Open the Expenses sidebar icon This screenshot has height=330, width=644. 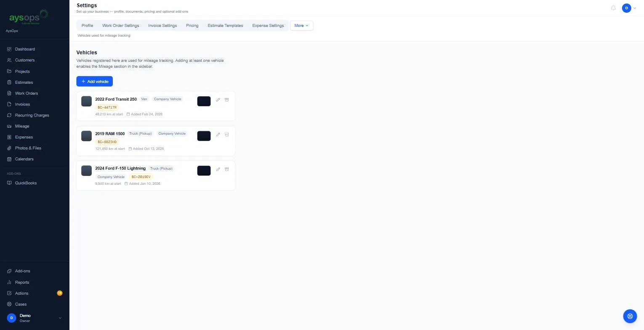9,137
